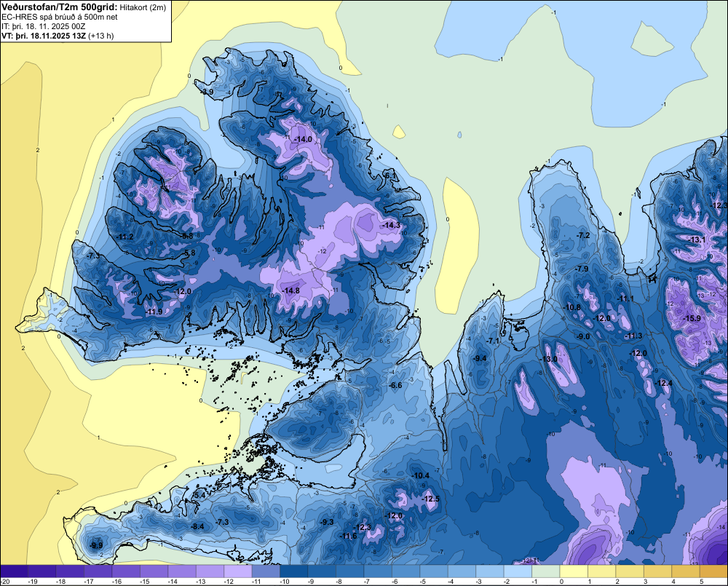Click the temperature value "-9.4"

480,358
